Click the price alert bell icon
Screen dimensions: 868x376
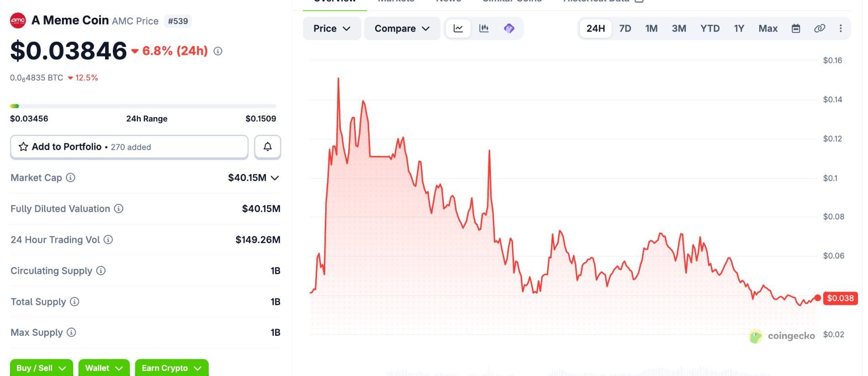268,147
